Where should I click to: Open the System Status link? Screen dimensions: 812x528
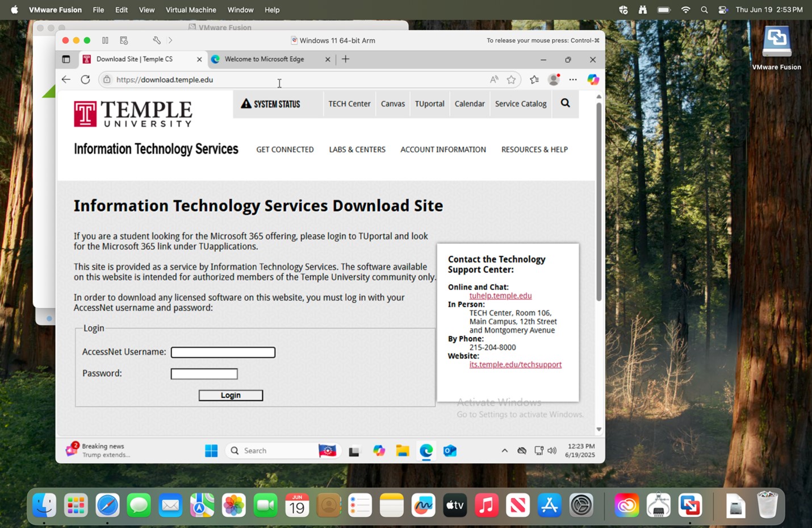pyautogui.click(x=270, y=104)
